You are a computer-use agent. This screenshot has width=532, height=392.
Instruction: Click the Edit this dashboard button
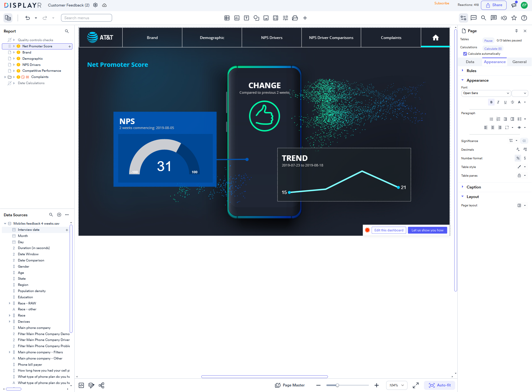click(x=389, y=230)
